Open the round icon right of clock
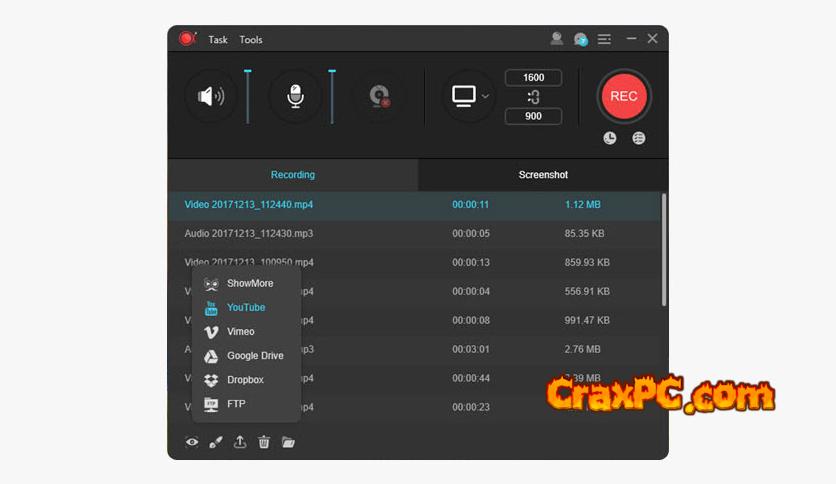 pos(638,139)
